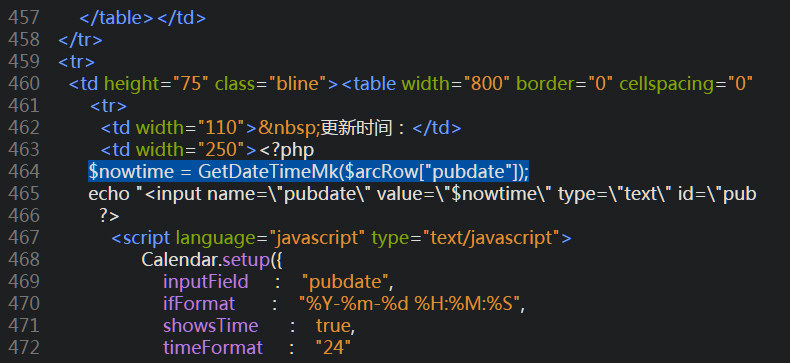Click line number 457 in the gutter
Image resolution: width=790 pixels, height=363 pixels.
[24, 18]
